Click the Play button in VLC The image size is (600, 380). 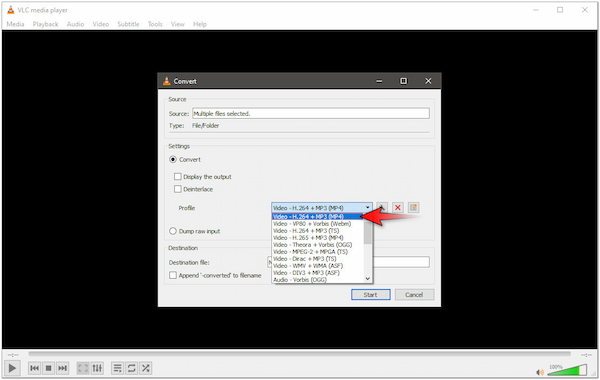coord(12,368)
